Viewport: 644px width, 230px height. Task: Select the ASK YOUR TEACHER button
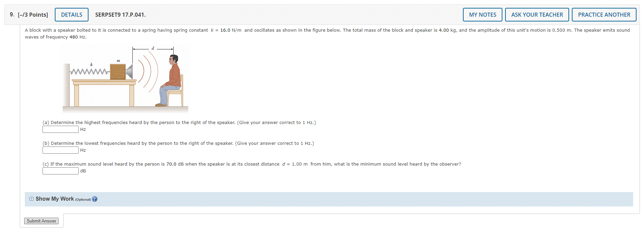(x=537, y=15)
